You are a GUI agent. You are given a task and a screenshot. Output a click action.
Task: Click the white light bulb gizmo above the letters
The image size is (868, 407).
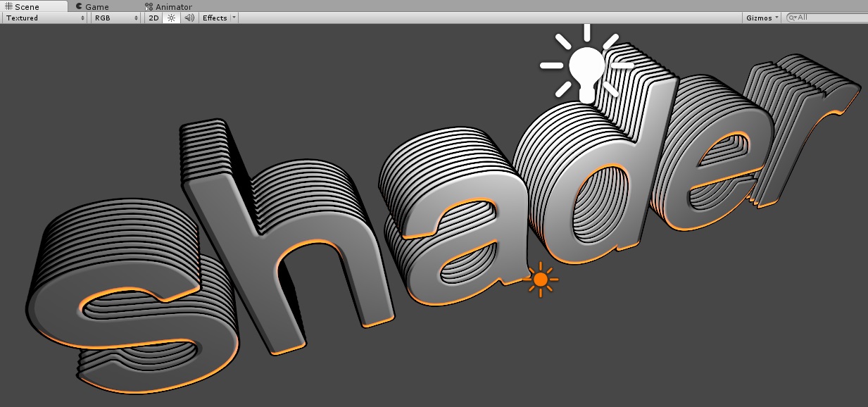coord(585,67)
